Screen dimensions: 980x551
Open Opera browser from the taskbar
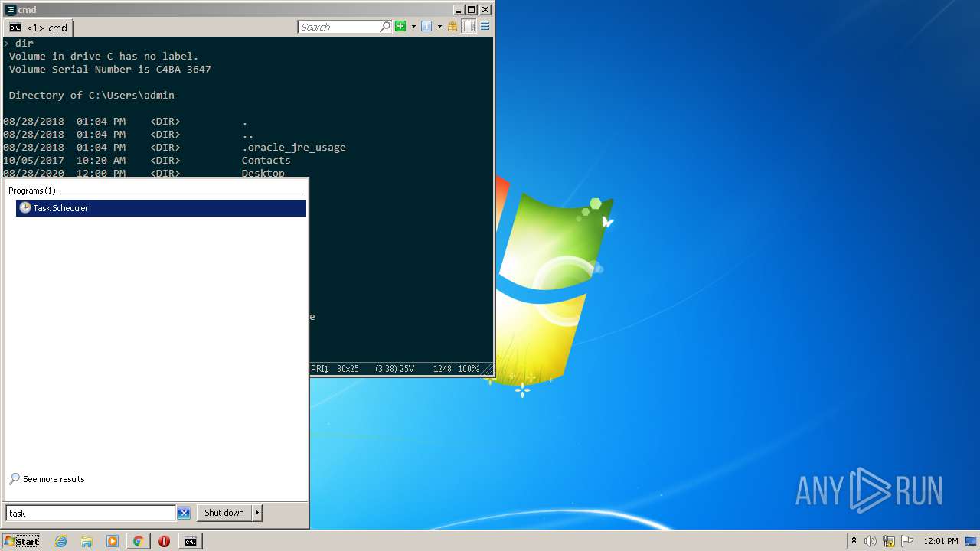click(x=164, y=541)
